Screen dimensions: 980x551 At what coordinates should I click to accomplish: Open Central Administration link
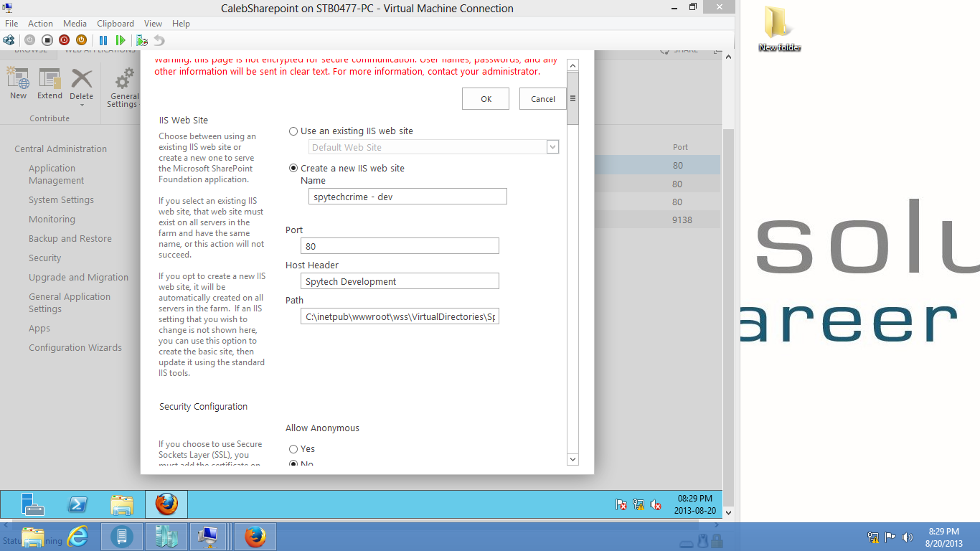coord(60,149)
